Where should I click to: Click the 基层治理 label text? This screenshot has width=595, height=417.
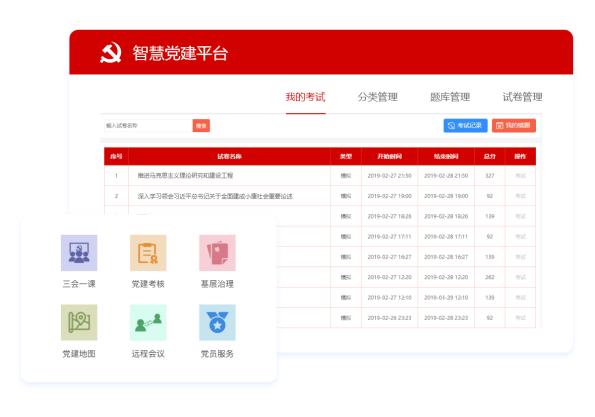point(217,284)
